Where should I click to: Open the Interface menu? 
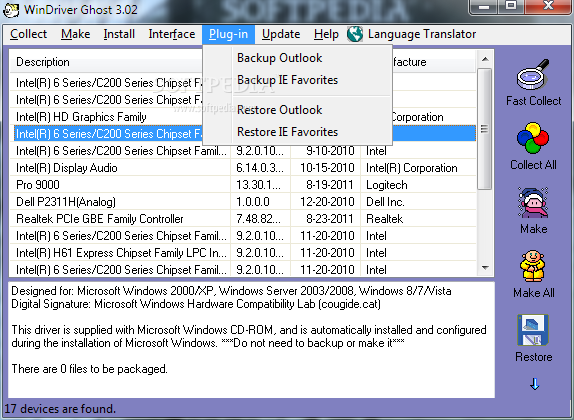coord(172,34)
